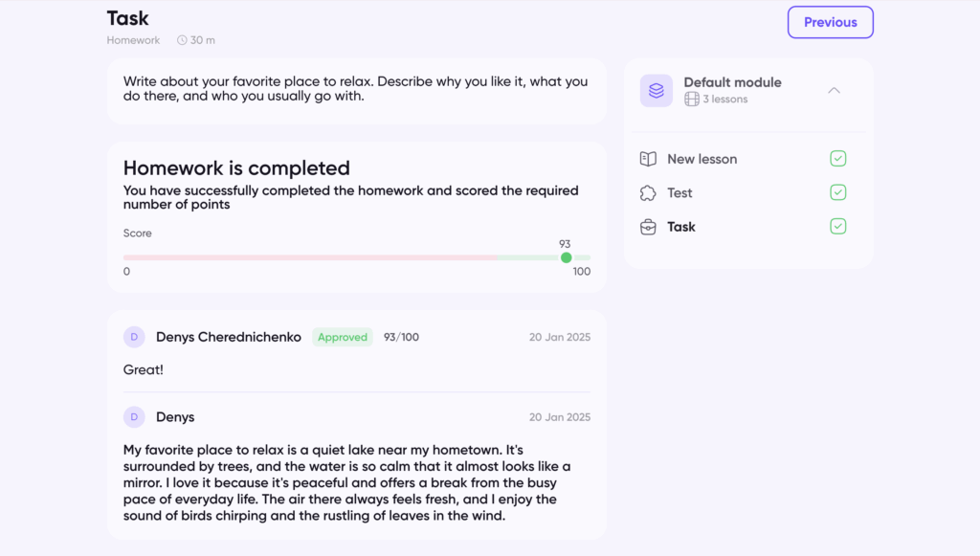Click the reviewer avatar beside Denys Cherednichenko
The image size is (980, 556).
click(134, 337)
